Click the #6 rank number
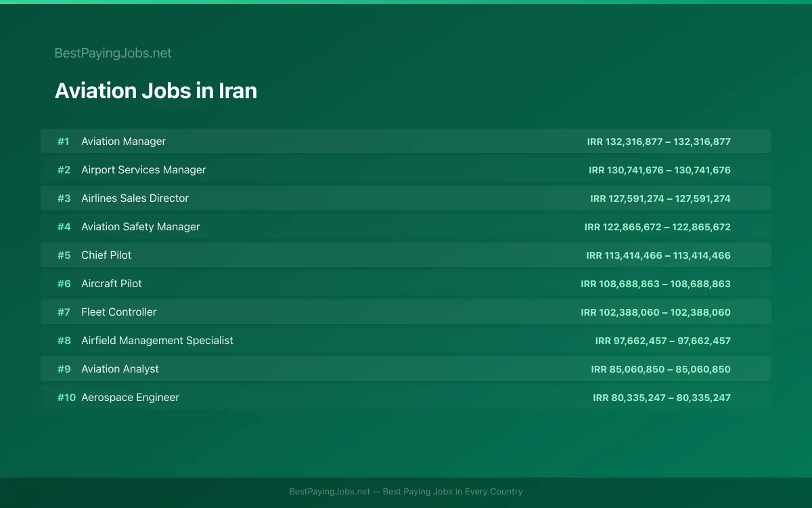 (x=64, y=284)
